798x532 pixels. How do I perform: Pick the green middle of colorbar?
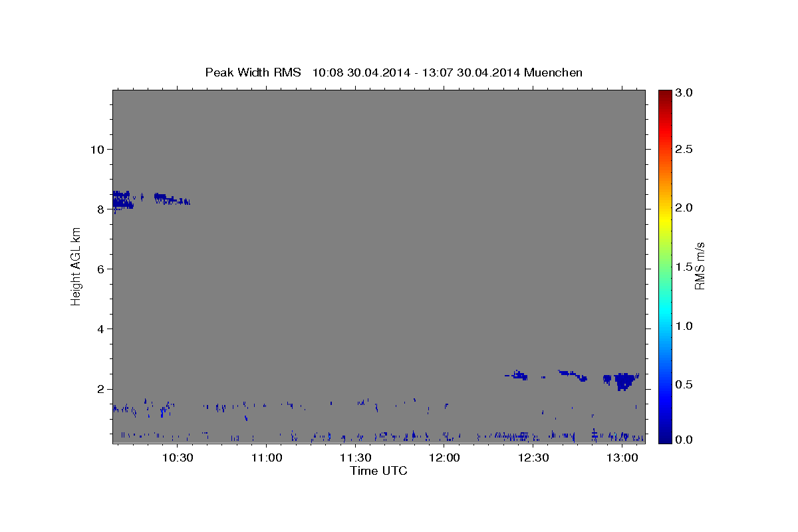coord(664,267)
